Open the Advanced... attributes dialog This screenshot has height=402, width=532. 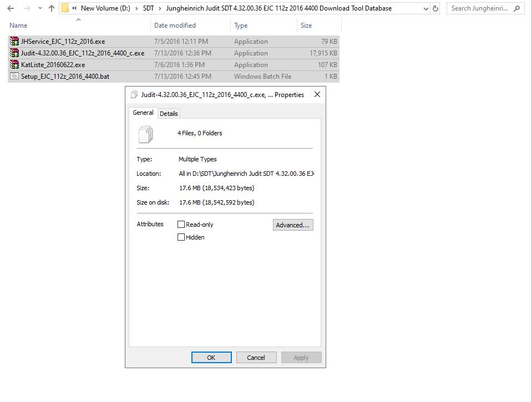point(293,225)
